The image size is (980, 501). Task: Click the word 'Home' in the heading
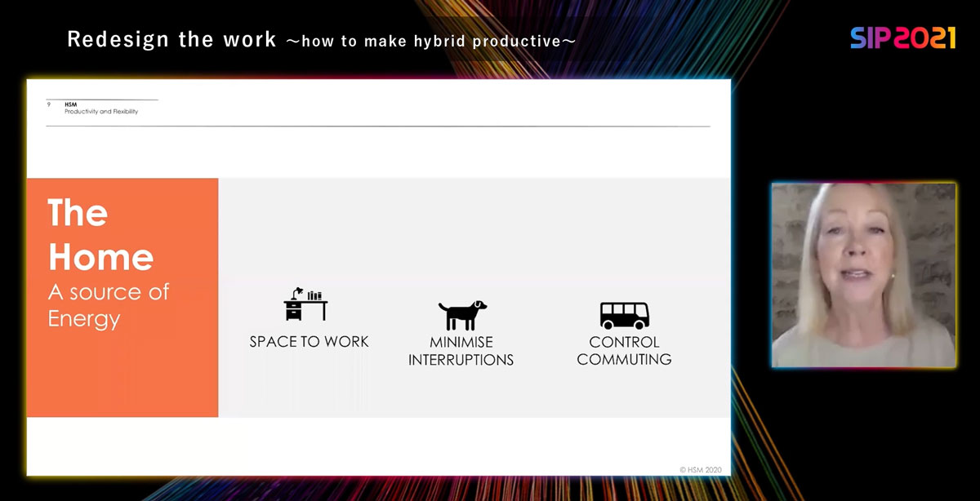[100, 257]
